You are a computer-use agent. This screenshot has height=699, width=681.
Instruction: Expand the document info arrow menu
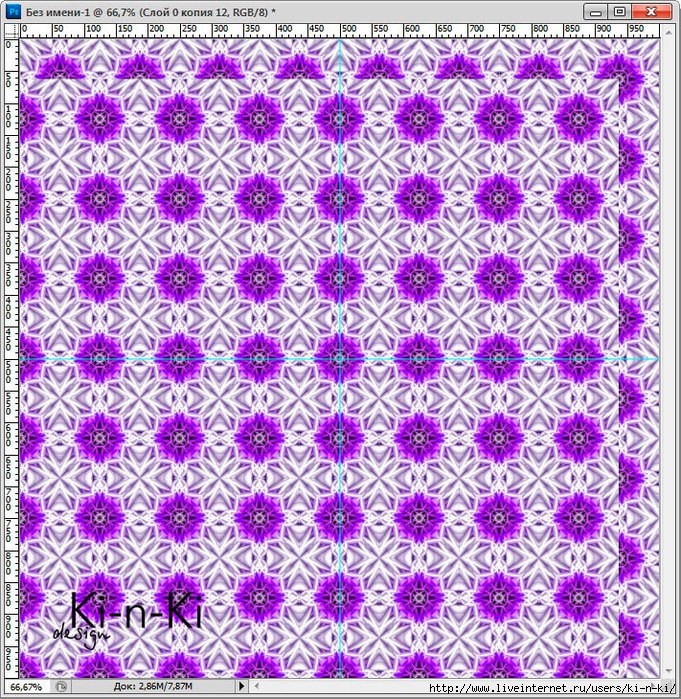click(x=242, y=686)
